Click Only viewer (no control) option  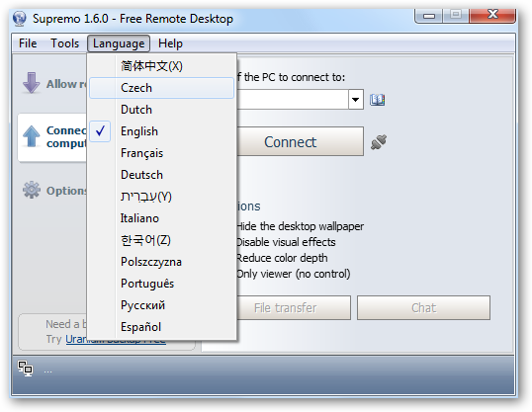coord(293,274)
